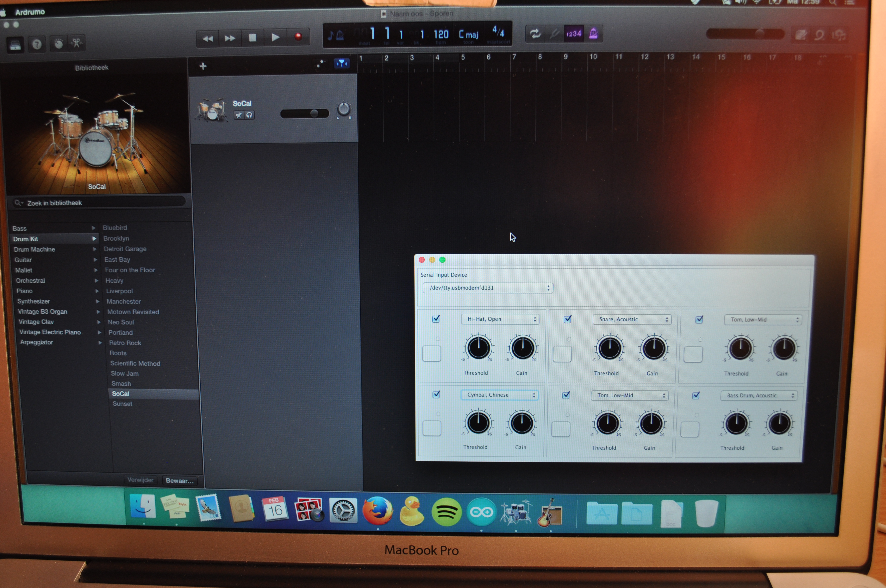Enable the metronome icon
The height and width of the screenshot is (588, 886).
click(x=593, y=34)
